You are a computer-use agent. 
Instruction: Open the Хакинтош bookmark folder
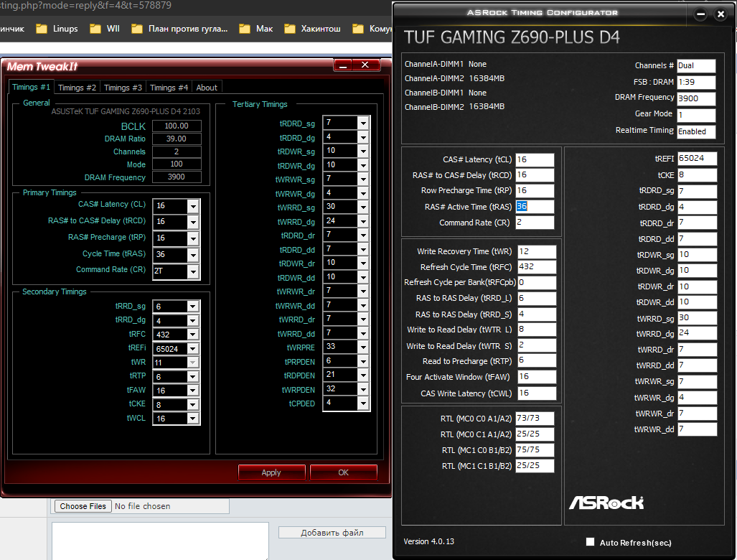(x=312, y=29)
